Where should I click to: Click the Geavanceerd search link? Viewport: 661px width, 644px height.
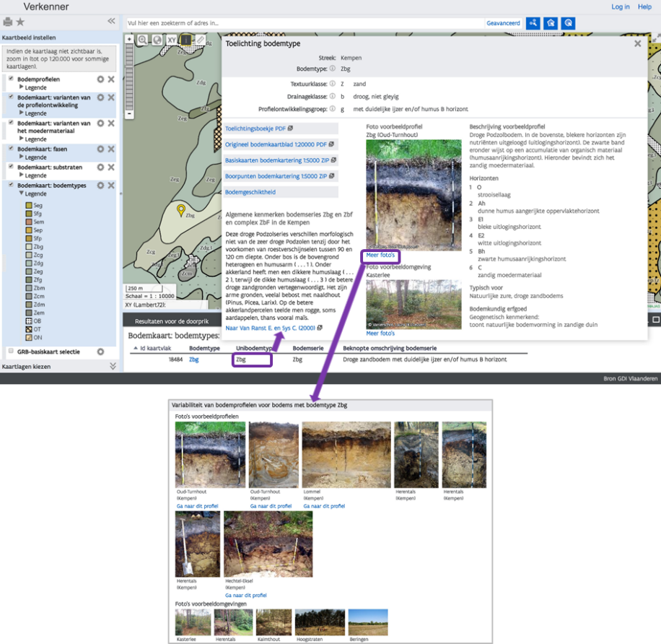pyautogui.click(x=503, y=23)
